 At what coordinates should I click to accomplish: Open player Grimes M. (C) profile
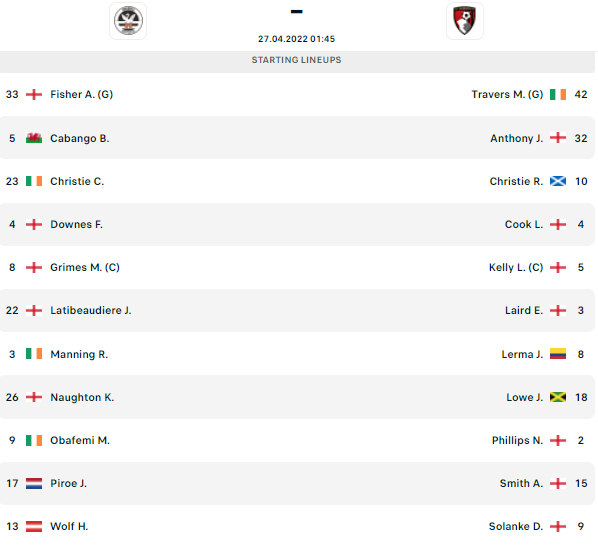point(85,267)
